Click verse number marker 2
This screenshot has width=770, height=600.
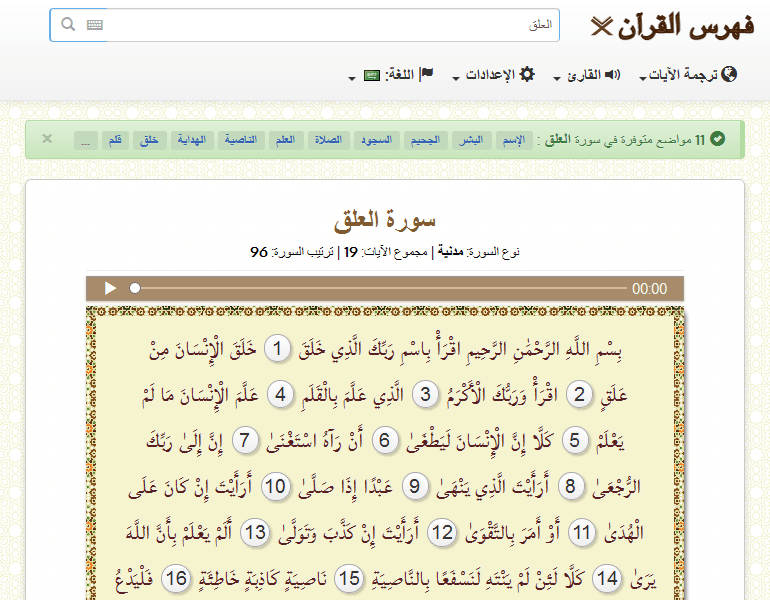coord(580,394)
